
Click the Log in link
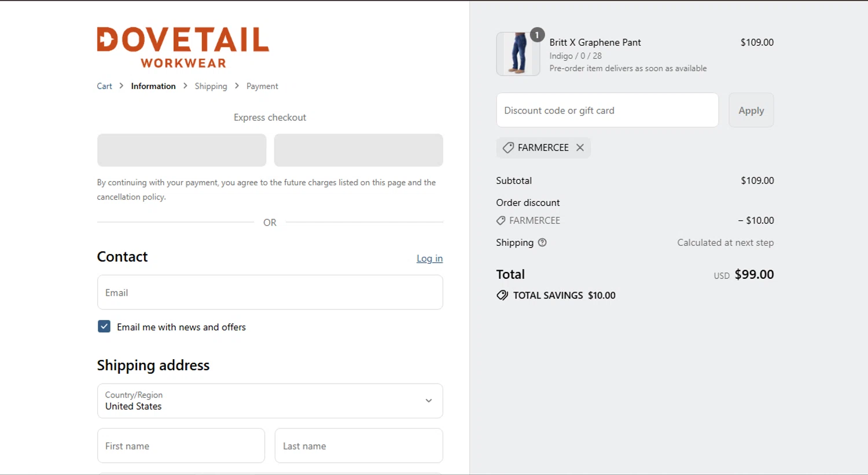[429, 258]
